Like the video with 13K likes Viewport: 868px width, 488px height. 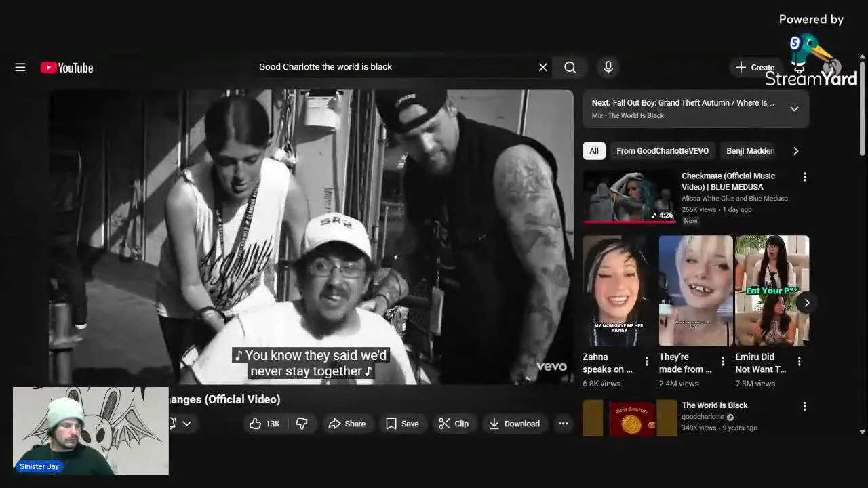tap(264, 424)
